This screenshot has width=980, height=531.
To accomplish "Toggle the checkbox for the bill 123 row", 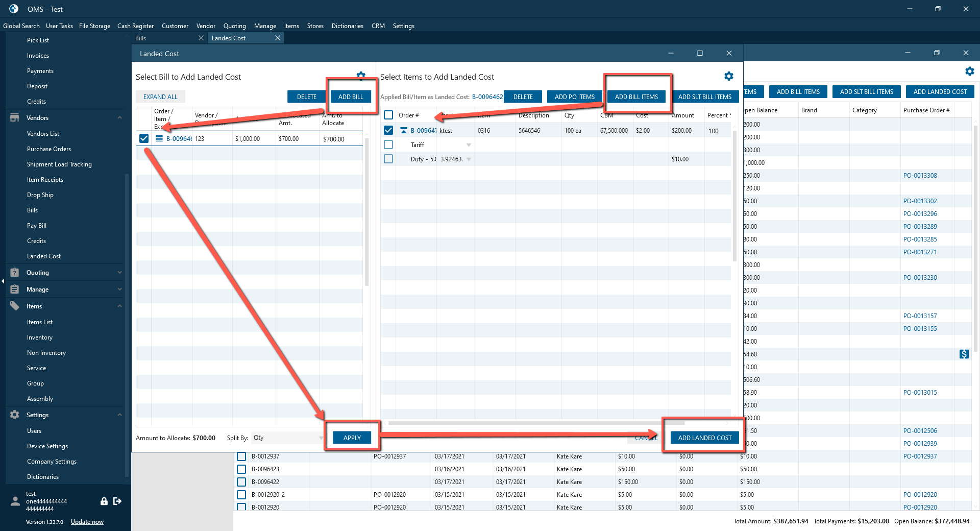I will pos(144,138).
